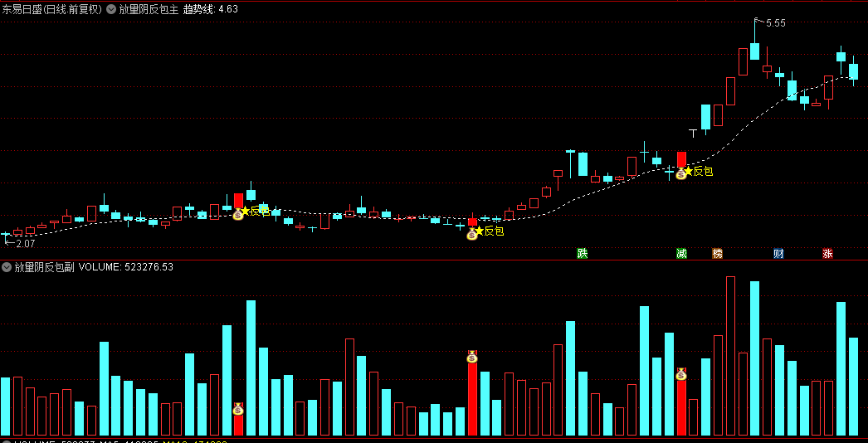Click the money bag beside the 反包 signal nearest 5.55

click(x=681, y=173)
